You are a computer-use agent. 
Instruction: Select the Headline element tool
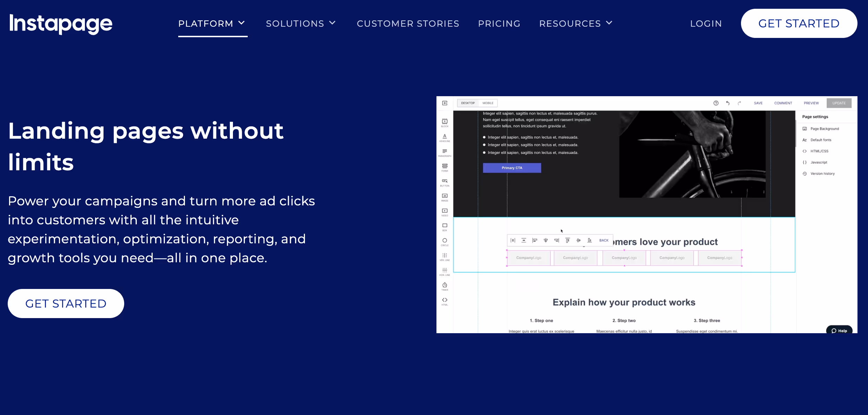click(445, 137)
